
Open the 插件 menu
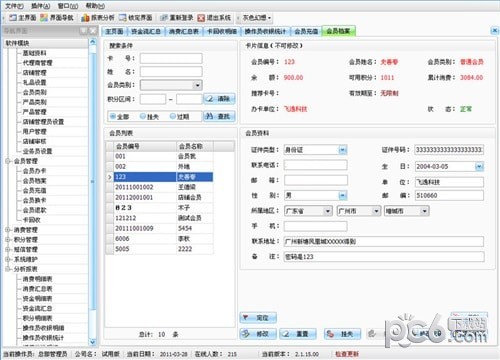coord(40,6)
